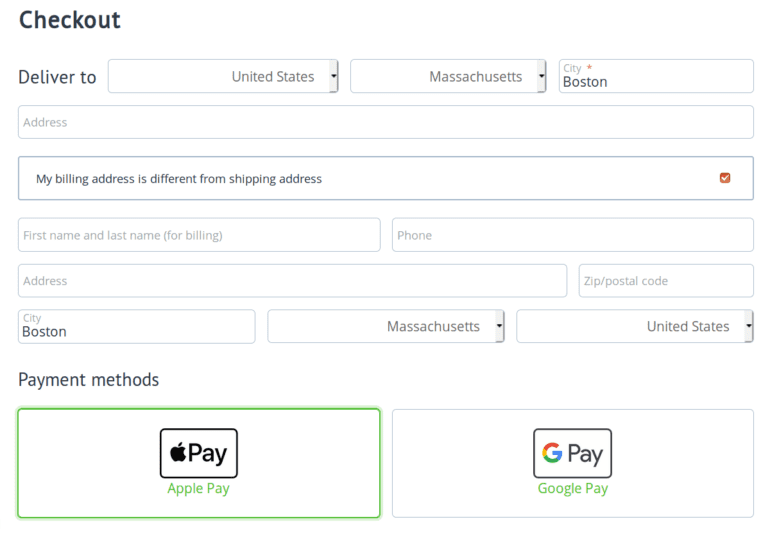Screen dimensions: 770x533
Task: Click the Google Pay logo icon
Action: pos(572,453)
